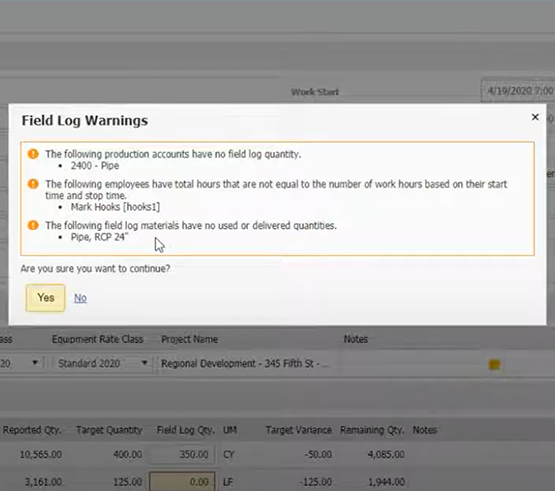Viewport: 555px width, 491px height.
Task: Select the 'Mark Hooks [hooks1]' entry
Action: pyautogui.click(x=115, y=207)
